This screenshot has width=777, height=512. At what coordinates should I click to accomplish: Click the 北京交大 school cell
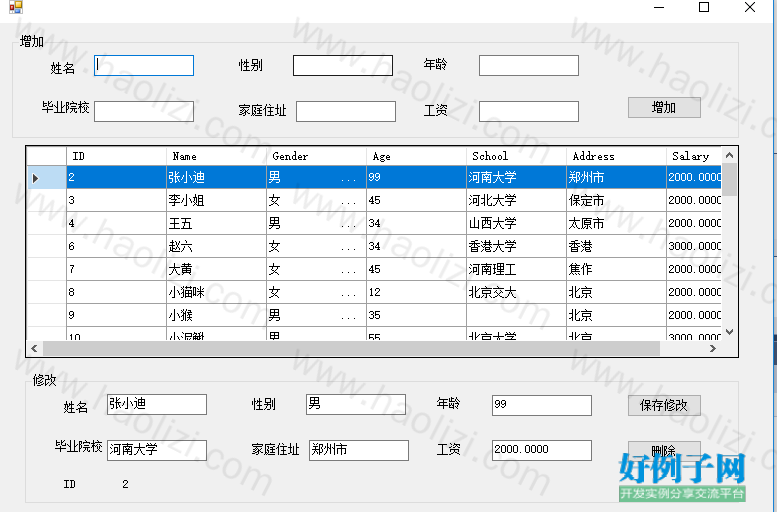coord(516,292)
